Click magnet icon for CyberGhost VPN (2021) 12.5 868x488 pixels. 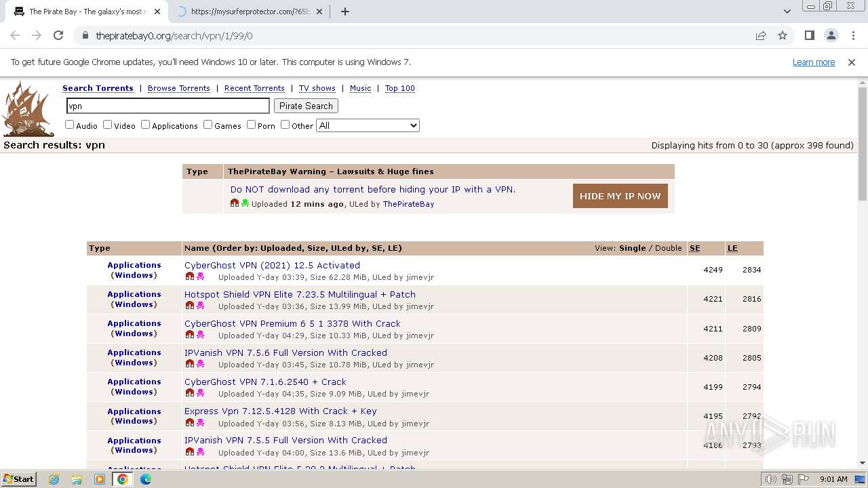190,277
